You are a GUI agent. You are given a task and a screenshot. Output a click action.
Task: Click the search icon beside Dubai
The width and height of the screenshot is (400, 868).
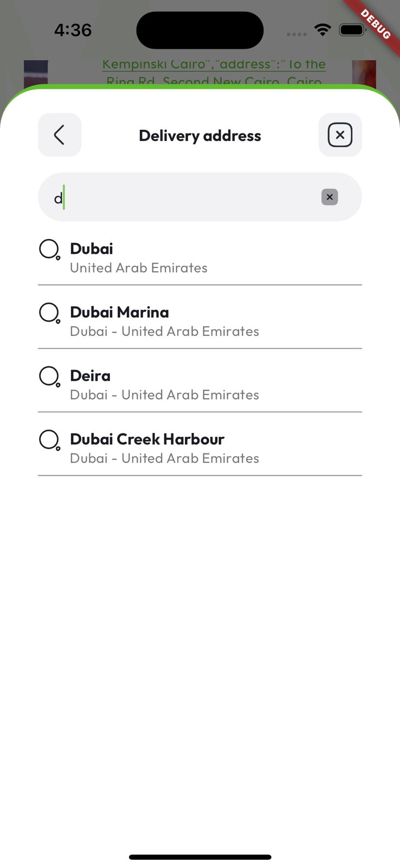click(50, 250)
